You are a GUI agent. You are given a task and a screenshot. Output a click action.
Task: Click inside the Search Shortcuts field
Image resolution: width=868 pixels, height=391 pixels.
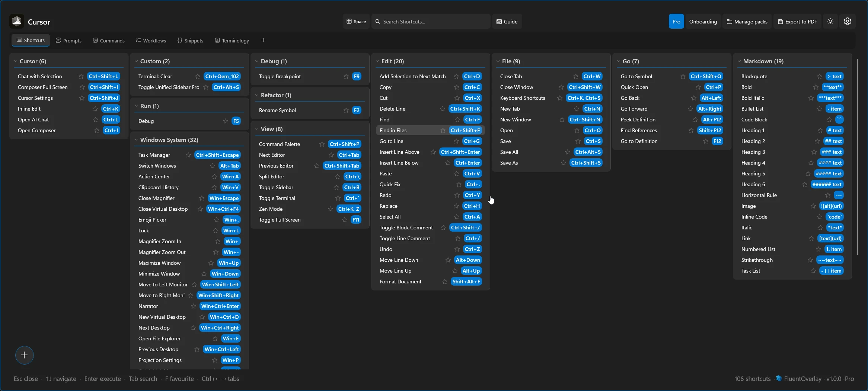(x=430, y=21)
